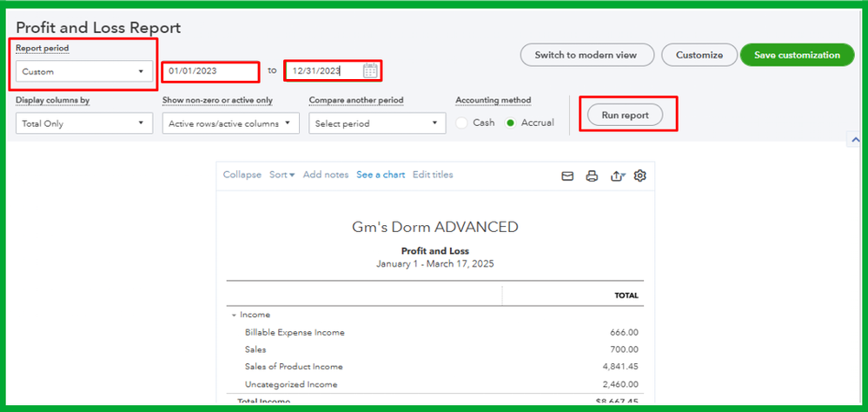Open report settings gear icon

point(640,176)
